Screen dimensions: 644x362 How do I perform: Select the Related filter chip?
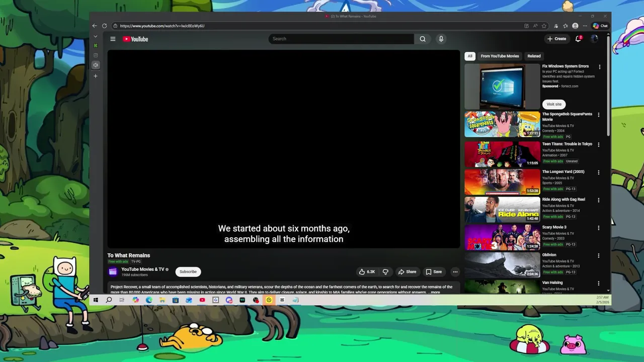[x=534, y=56]
